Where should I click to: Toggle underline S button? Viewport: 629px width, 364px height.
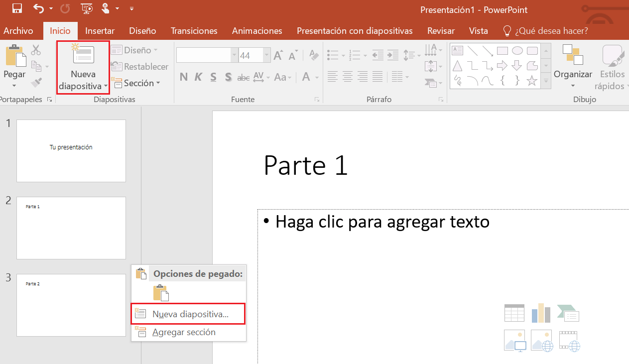[213, 77]
